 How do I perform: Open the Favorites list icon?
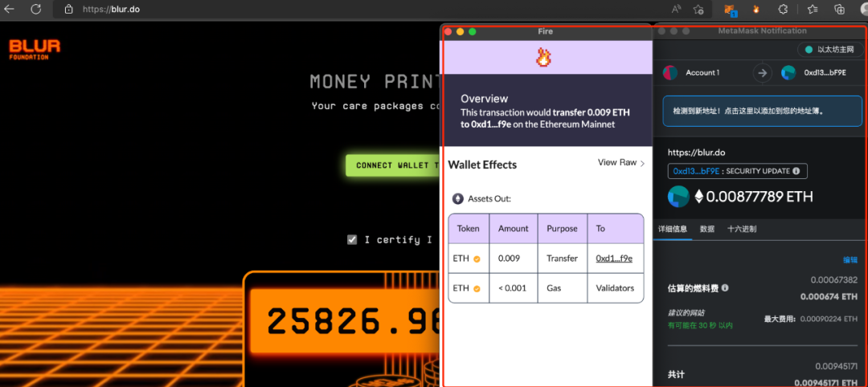point(813,9)
